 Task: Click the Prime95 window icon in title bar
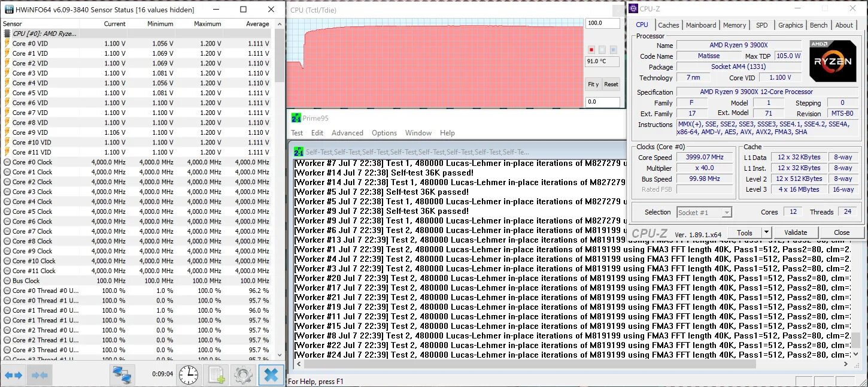296,118
